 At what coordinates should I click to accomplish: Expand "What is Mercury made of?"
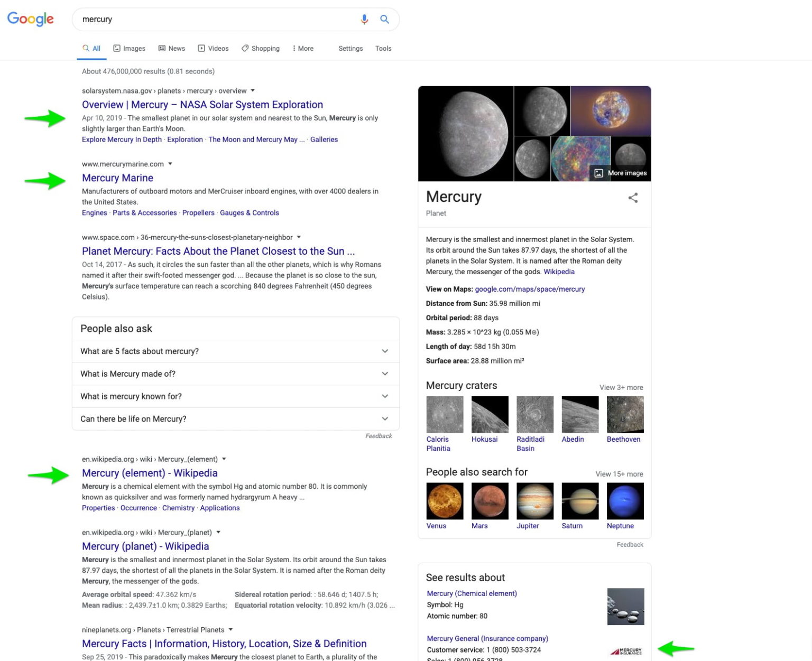[385, 374]
